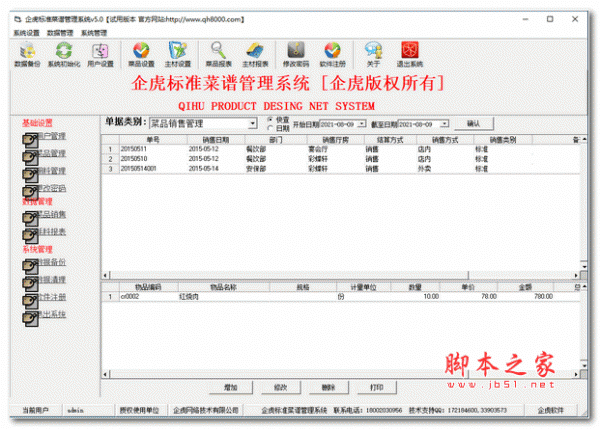Viewport: 600px width, 429px height.
Task: Open the 菜品销售 sidebar link
Action: 52,214
